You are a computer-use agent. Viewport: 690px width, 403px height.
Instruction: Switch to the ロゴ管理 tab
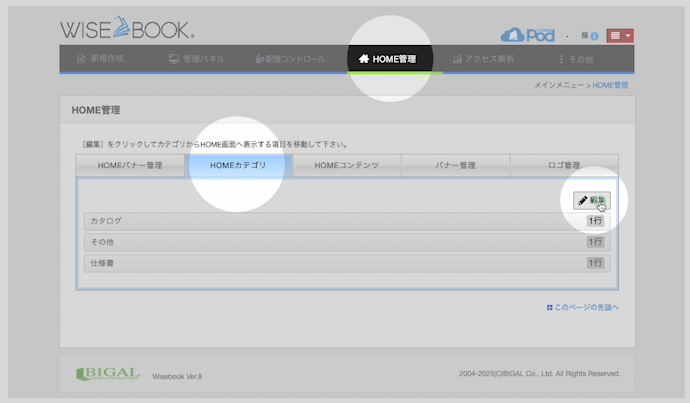click(564, 165)
